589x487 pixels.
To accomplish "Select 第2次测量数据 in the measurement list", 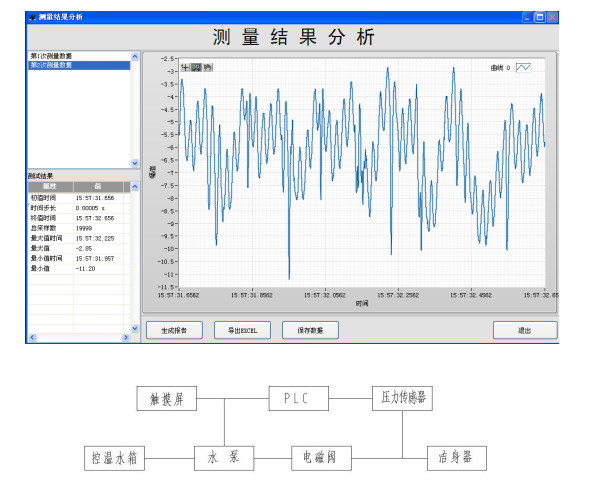I will click(x=79, y=65).
